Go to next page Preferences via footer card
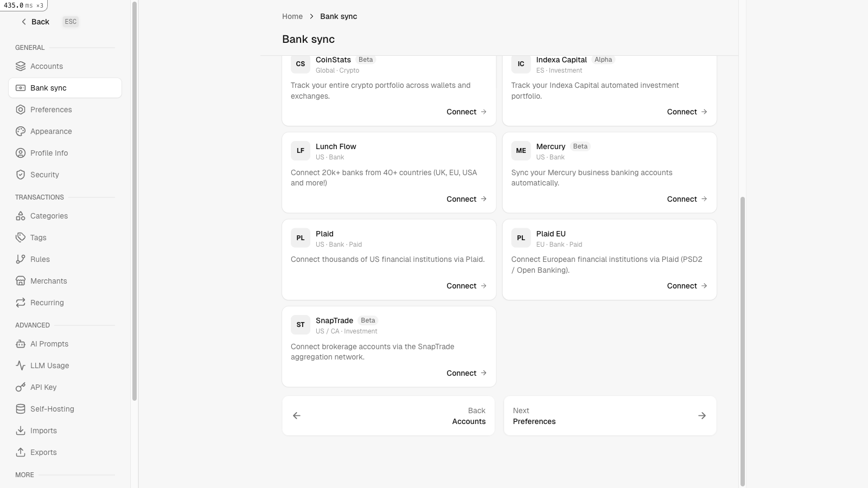This screenshot has height=488, width=868. coord(610,416)
